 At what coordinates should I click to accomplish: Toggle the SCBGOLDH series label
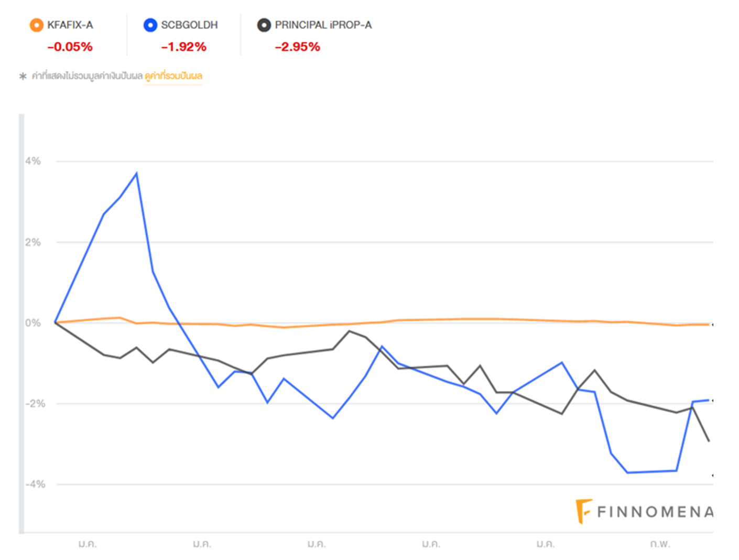[x=189, y=25]
